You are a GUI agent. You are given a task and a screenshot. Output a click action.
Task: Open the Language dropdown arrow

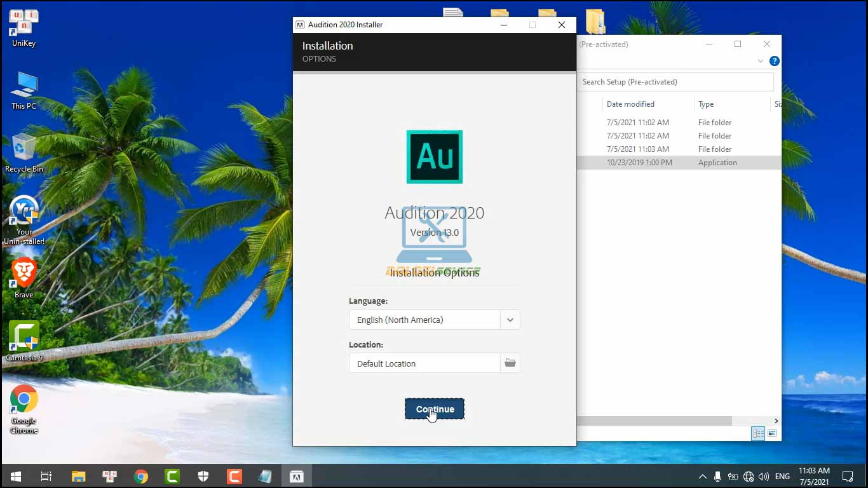[x=510, y=320]
